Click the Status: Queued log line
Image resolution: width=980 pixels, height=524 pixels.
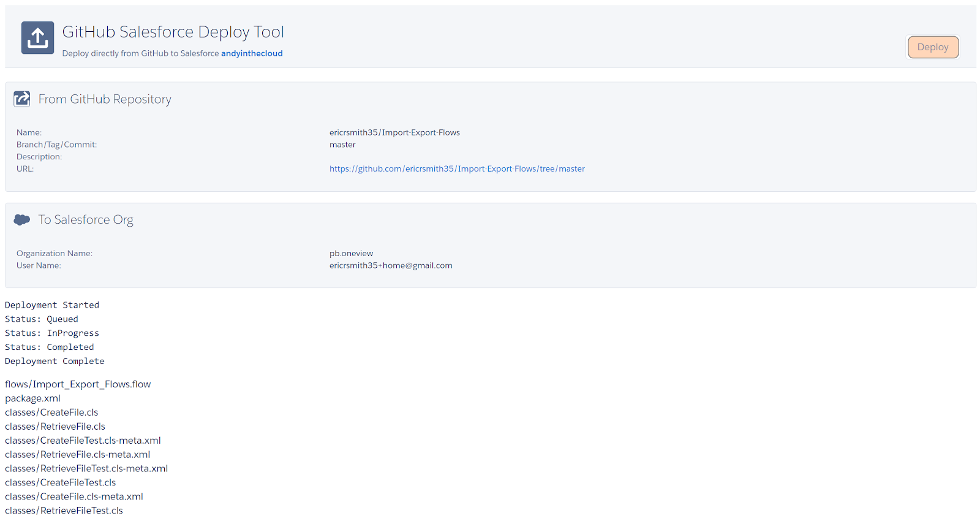(42, 319)
